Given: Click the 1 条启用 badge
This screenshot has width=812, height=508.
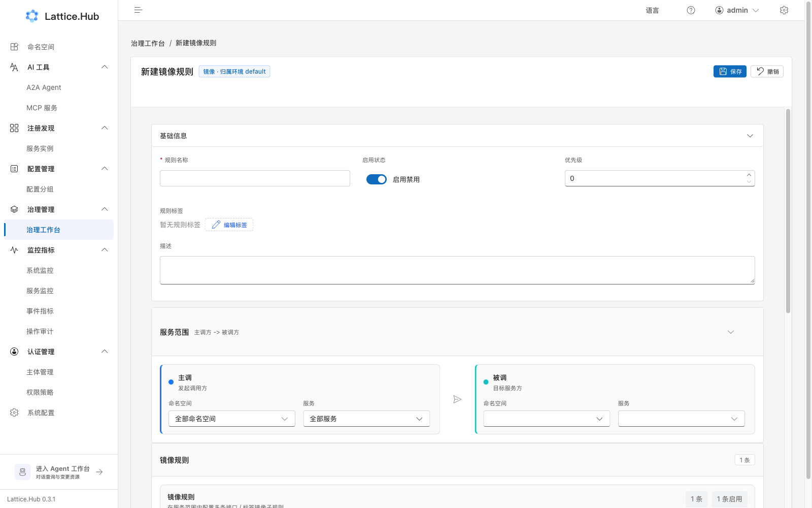Looking at the screenshot, I should pyautogui.click(x=729, y=499).
